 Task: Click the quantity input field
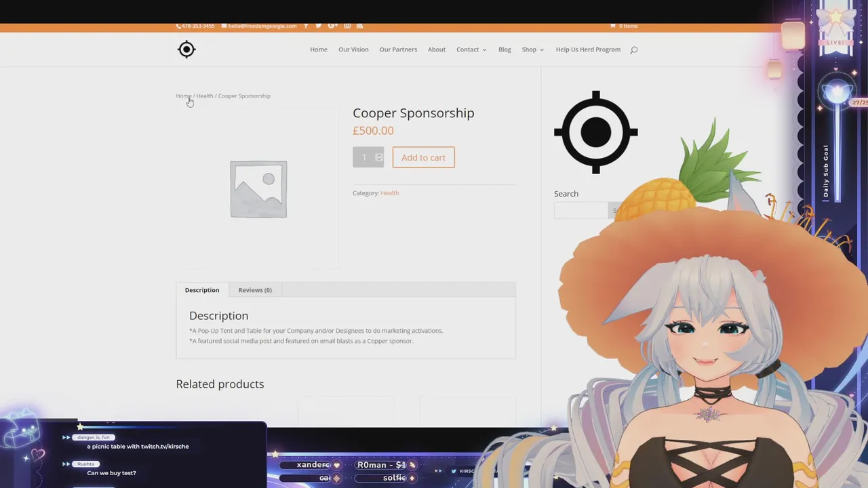click(368, 157)
